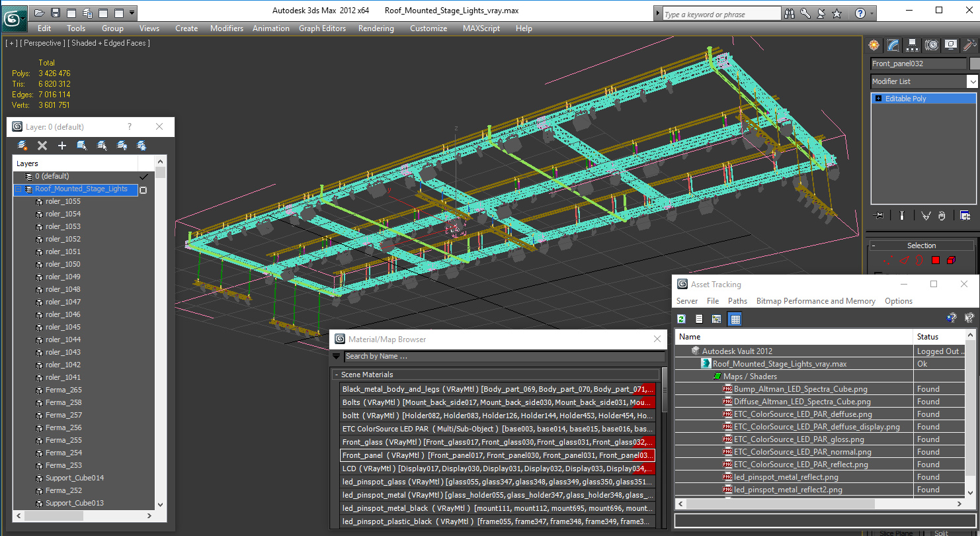The width and height of the screenshot is (980, 536).
Task: Click the Save File floppy icon
Action: coord(56,13)
